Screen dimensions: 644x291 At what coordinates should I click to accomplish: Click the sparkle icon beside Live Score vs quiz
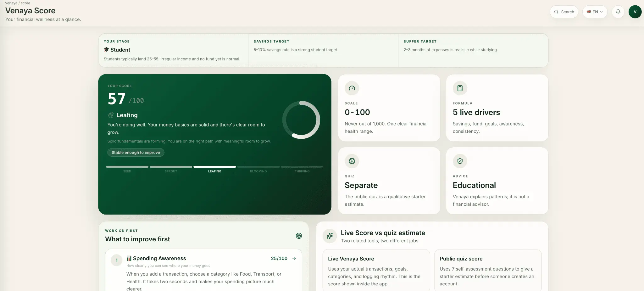(330, 236)
